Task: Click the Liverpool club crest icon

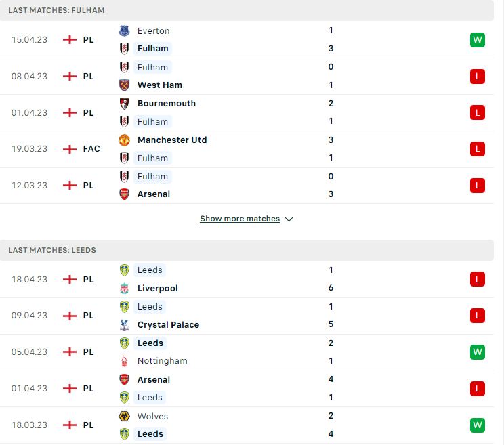Action: click(x=124, y=289)
